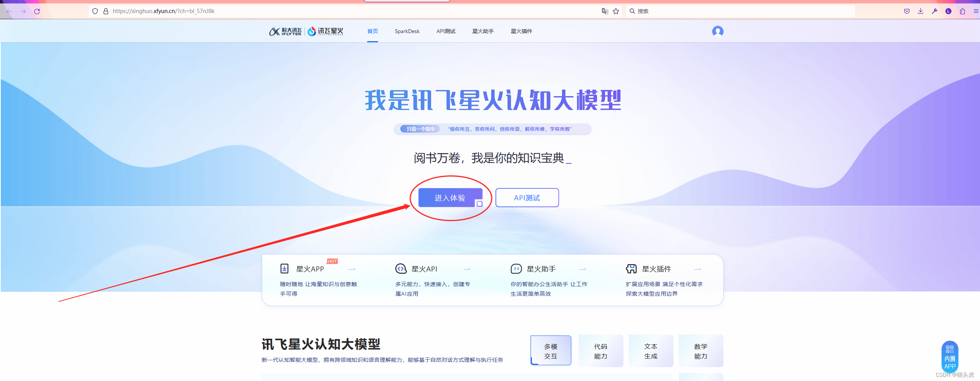The width and height of the screenshot is (980, 381).
Task: Open the API测试 nav item
Action: tap(446, 31)
